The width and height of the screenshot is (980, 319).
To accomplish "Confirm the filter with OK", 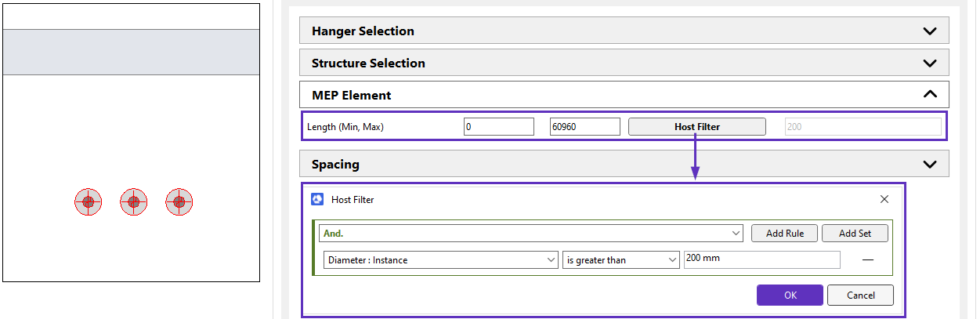I will coord(789,295).
